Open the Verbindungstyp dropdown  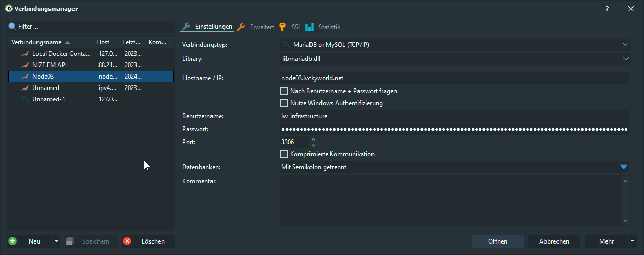coord(625,45)
